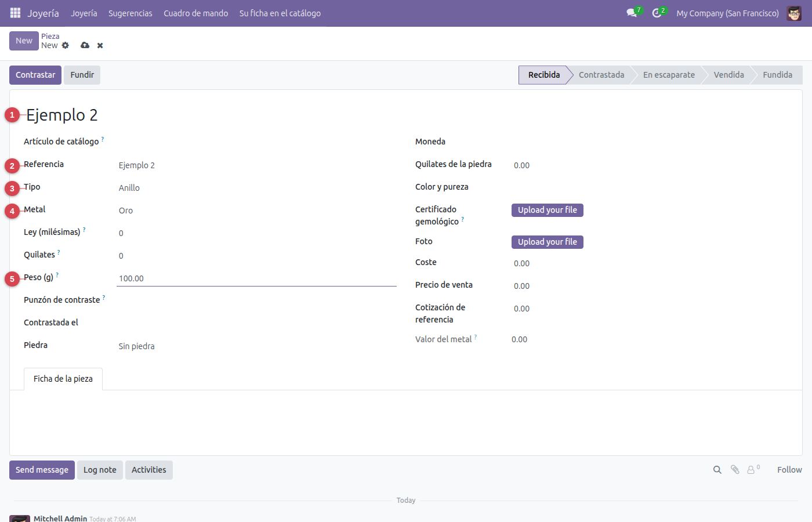
Task: Open the Metal dropdown showing Oro
Action: (x=256, y=211)
